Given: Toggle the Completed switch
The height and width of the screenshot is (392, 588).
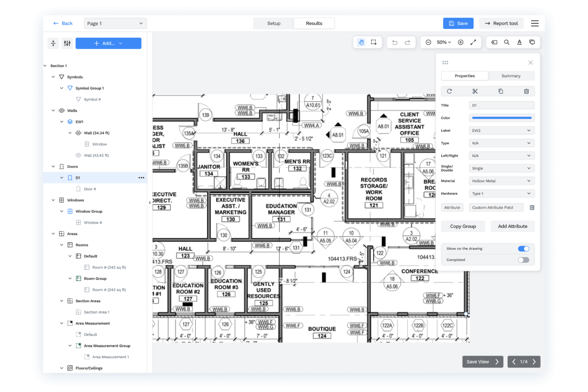Looking at the screenshot, I should tap(524, 260).
